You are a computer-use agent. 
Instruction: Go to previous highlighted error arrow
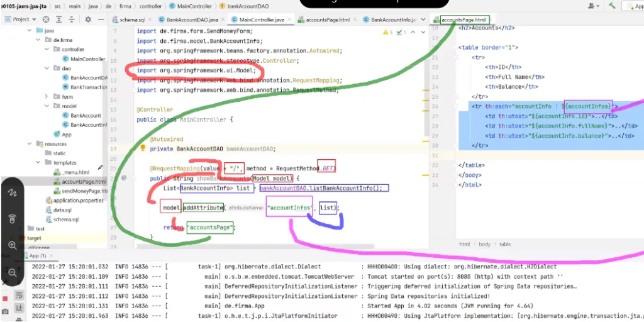click(x=413, y=32)
